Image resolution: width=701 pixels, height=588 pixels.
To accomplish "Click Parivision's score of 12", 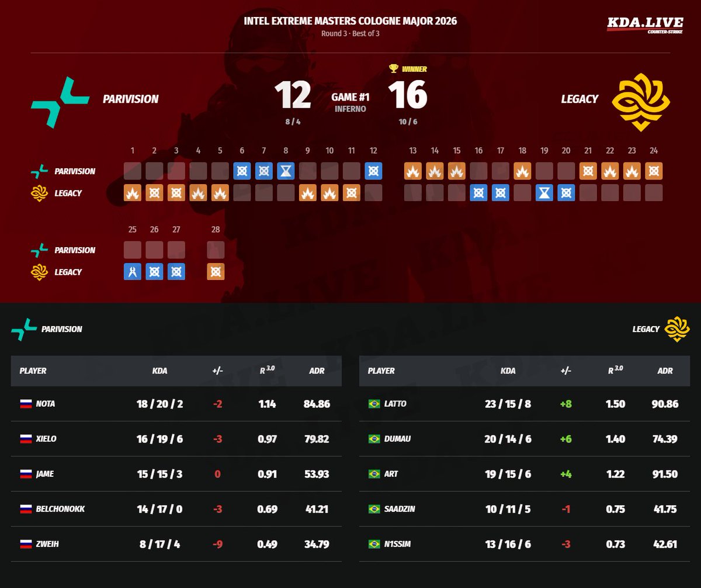I will coord(293,95).
